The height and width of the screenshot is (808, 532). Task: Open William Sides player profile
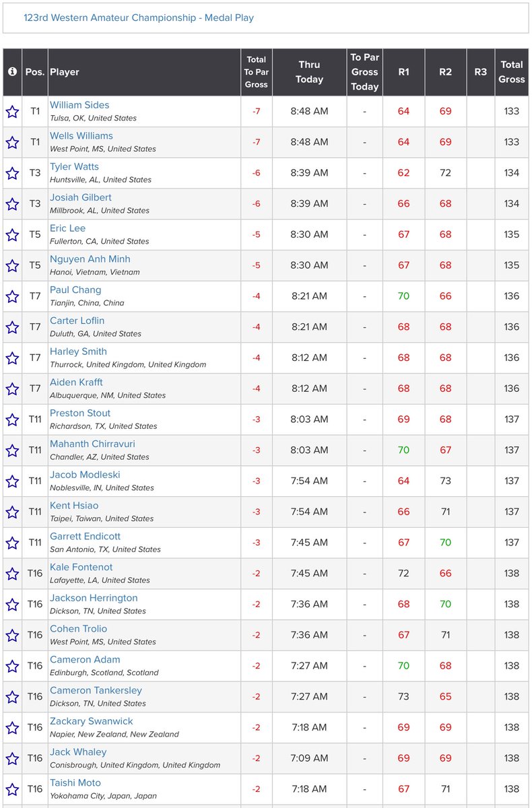79,105
